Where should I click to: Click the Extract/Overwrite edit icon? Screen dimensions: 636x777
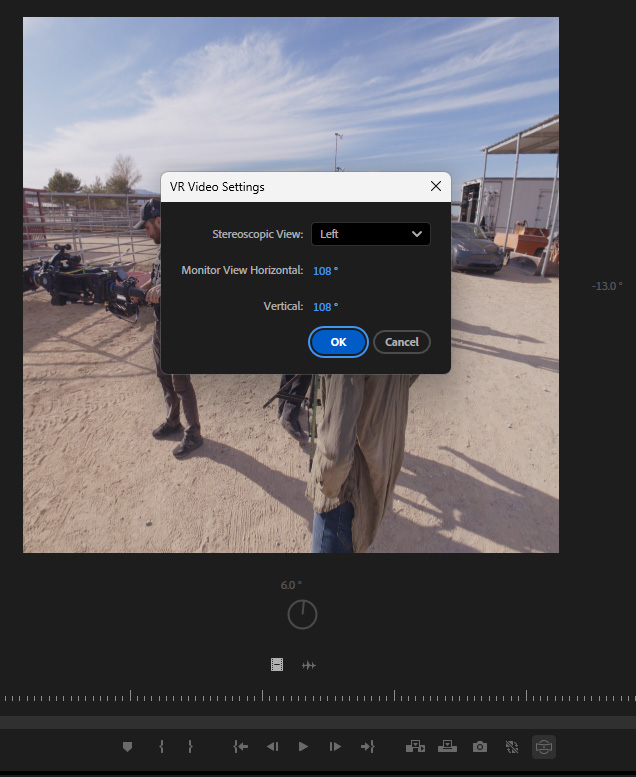point(447,746)
